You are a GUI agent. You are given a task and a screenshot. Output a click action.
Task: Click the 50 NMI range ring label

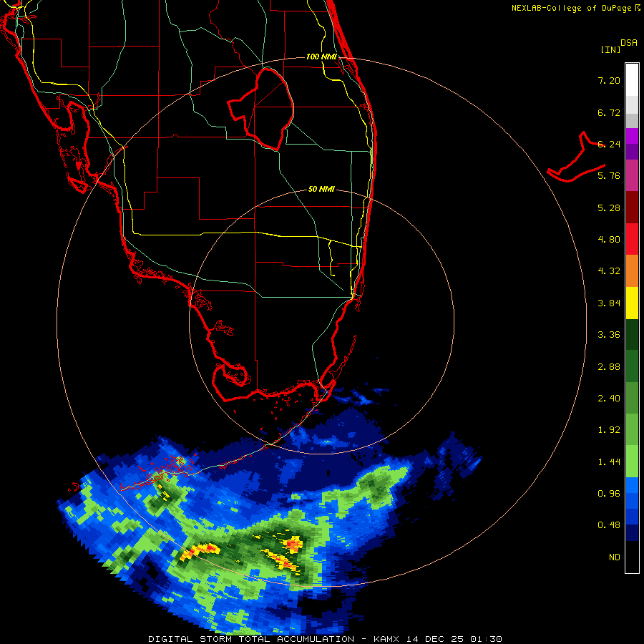tap(321, 189)
